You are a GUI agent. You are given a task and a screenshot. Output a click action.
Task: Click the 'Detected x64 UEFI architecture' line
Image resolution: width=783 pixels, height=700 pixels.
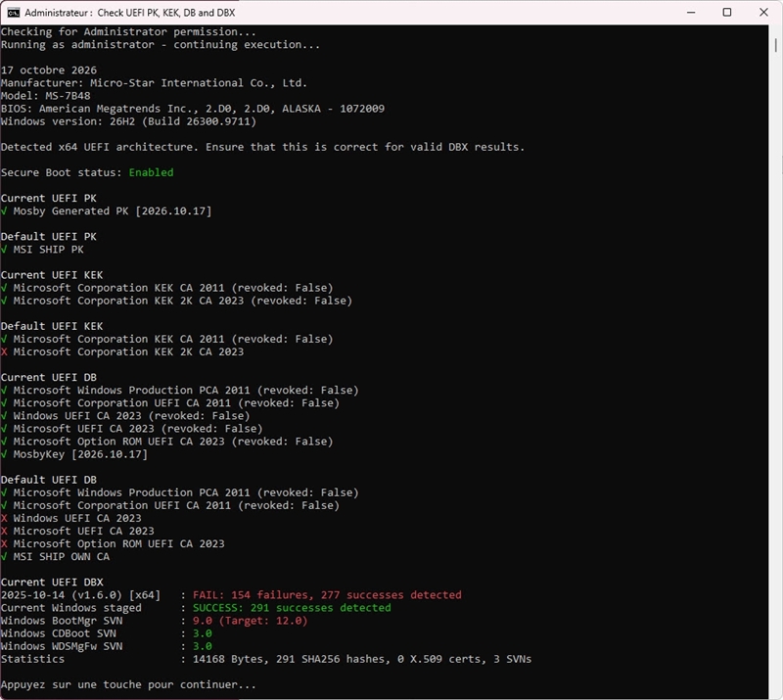point(262,147)
